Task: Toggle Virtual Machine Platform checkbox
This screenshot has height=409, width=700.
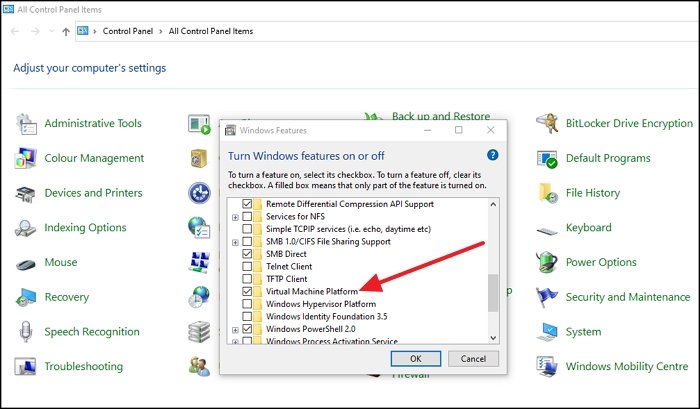Action: 247,292
